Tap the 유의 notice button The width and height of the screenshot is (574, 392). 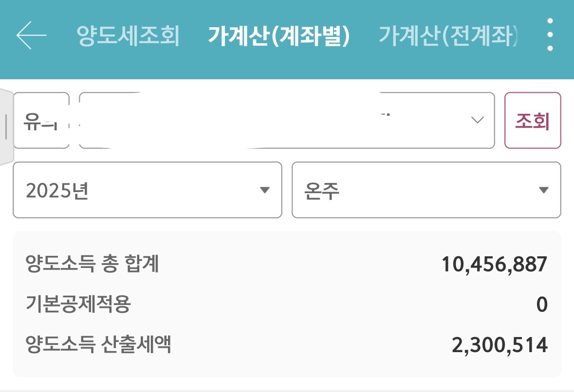pyautogui.click(x=41, y=121)
